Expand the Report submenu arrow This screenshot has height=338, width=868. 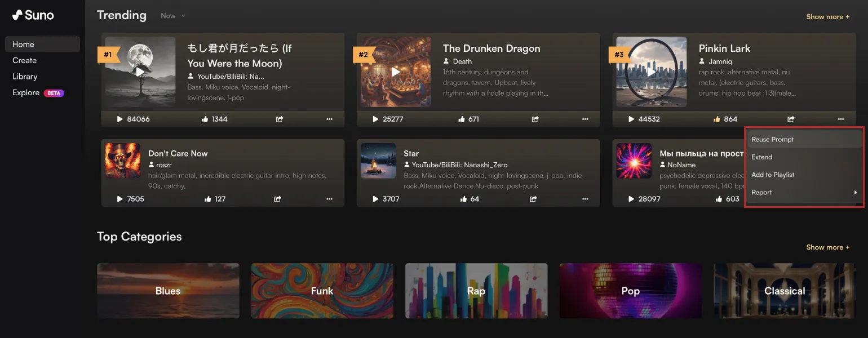pyautogui.click(x=855, y=193)
